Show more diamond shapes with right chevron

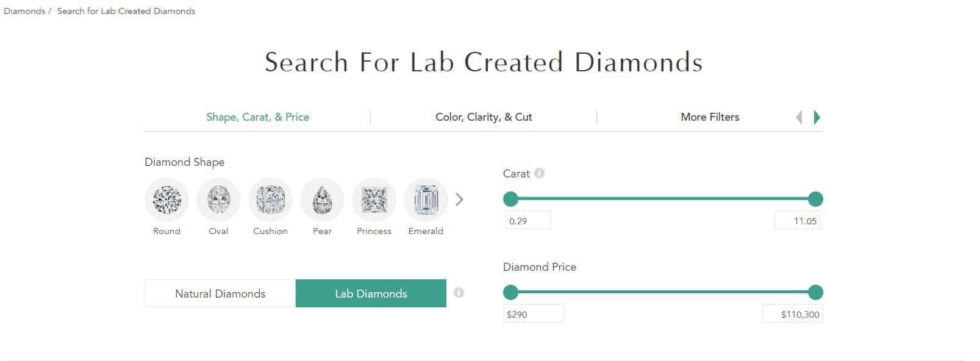coord(460,199)
